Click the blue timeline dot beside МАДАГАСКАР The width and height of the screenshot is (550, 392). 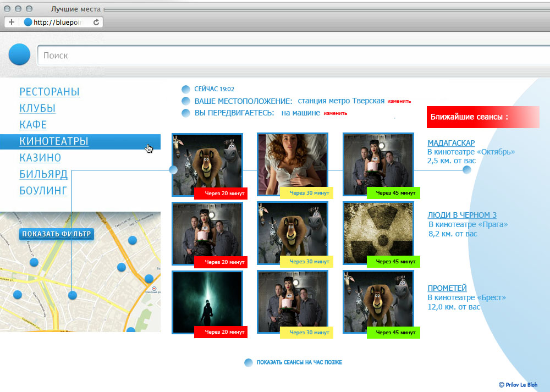(467, 170)
